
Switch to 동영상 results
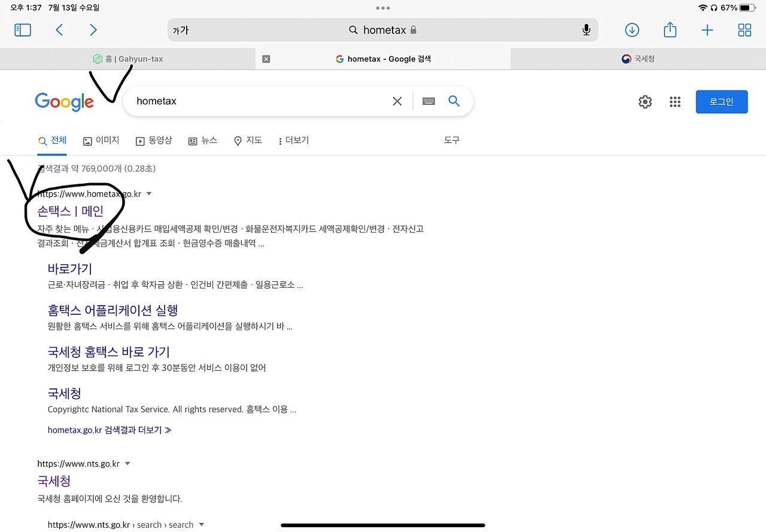[154, 141]
